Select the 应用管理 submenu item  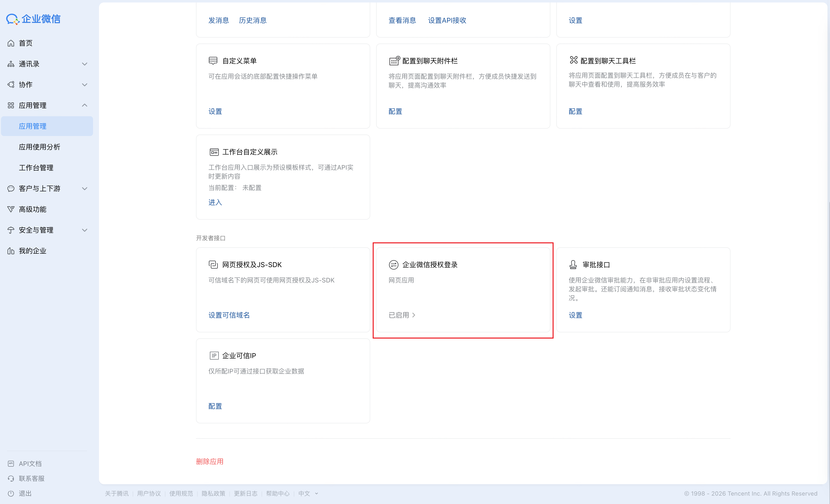[x=47, y=126]
